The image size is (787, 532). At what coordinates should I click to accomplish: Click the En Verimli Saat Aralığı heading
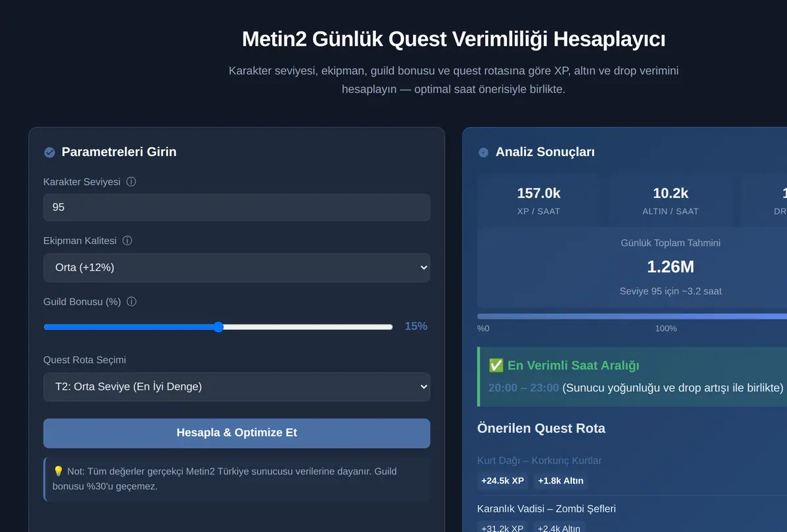[x=573, y=366]
